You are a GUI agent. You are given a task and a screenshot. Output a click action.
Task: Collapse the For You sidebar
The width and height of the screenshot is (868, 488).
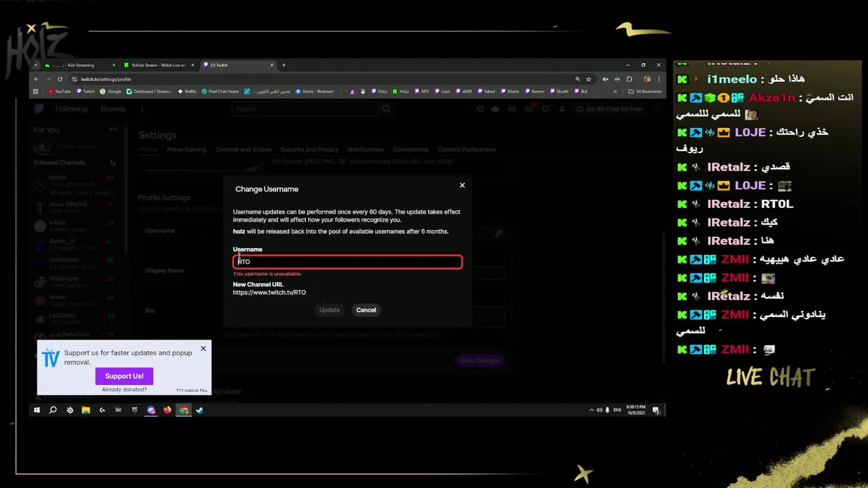(x=113, y=129)
